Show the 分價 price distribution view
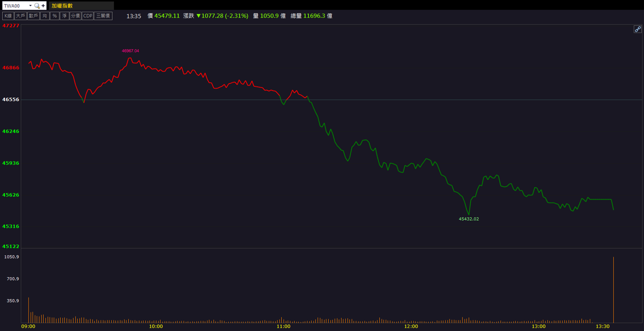Viewport: 644px width, 331px height. pos(75,16)
